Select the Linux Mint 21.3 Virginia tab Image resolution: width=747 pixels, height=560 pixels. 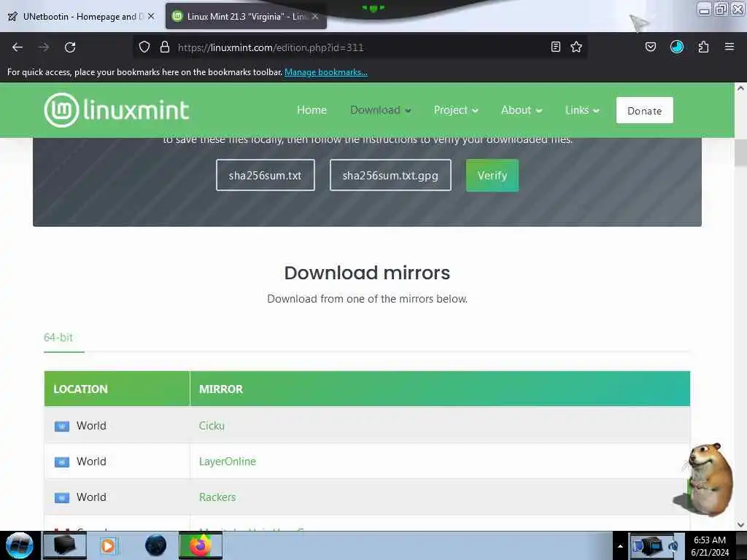click(x=246, y=16)
